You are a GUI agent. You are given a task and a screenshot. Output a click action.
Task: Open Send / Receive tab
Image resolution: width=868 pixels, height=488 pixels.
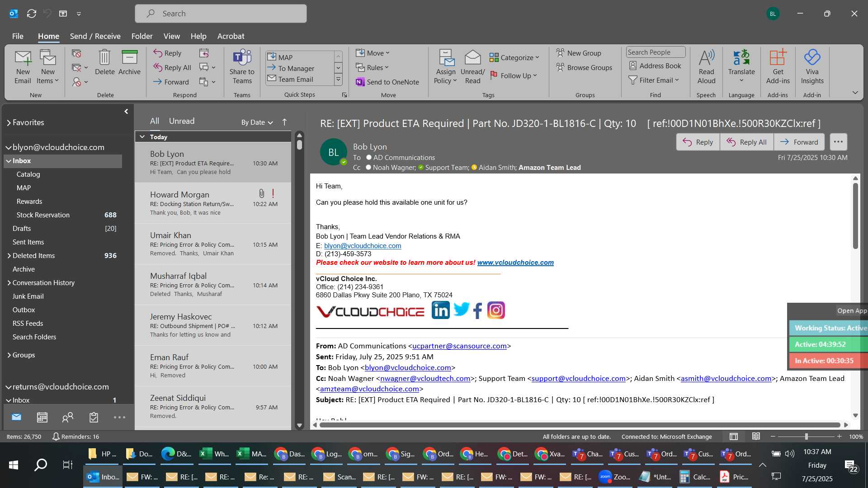click(95, 36)
